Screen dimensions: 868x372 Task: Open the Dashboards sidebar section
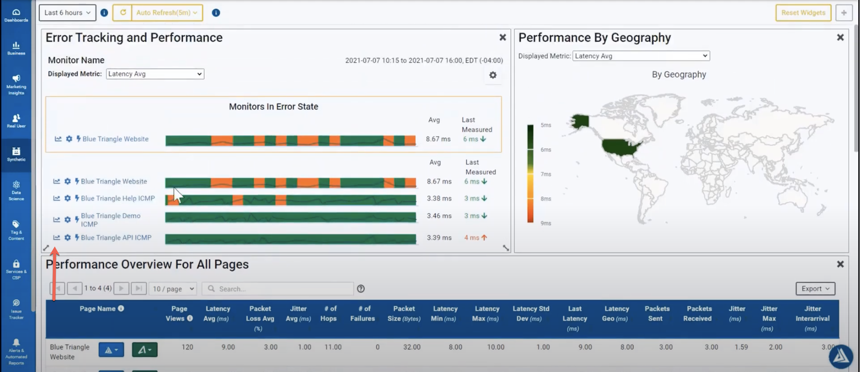tap(16, 15)
